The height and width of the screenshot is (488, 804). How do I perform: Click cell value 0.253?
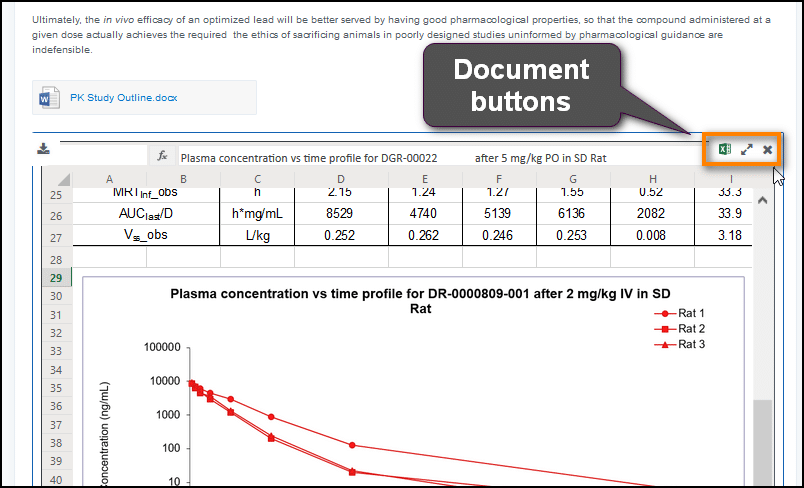point(571,235)
